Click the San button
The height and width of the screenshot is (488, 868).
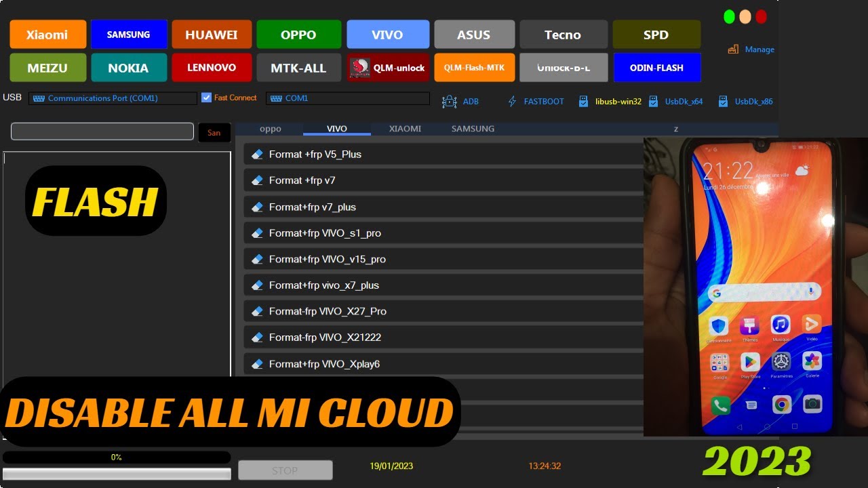coord(214,132)
